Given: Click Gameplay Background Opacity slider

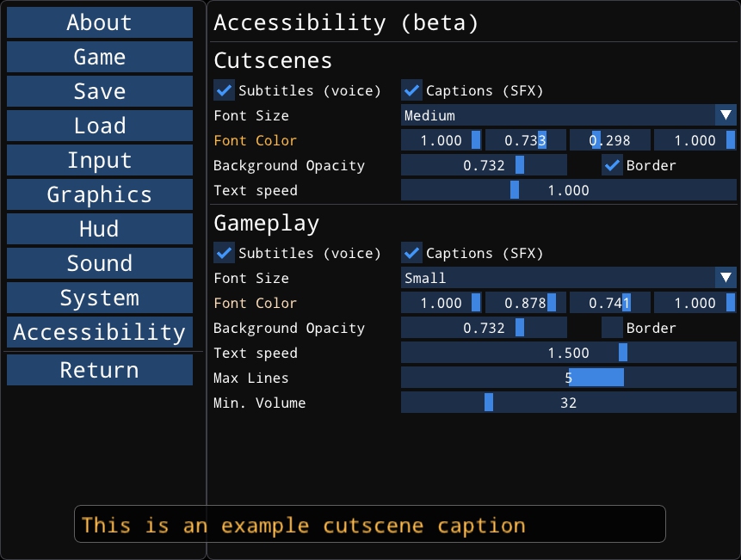Looking at the screenshot, I should tap(484, 328).
